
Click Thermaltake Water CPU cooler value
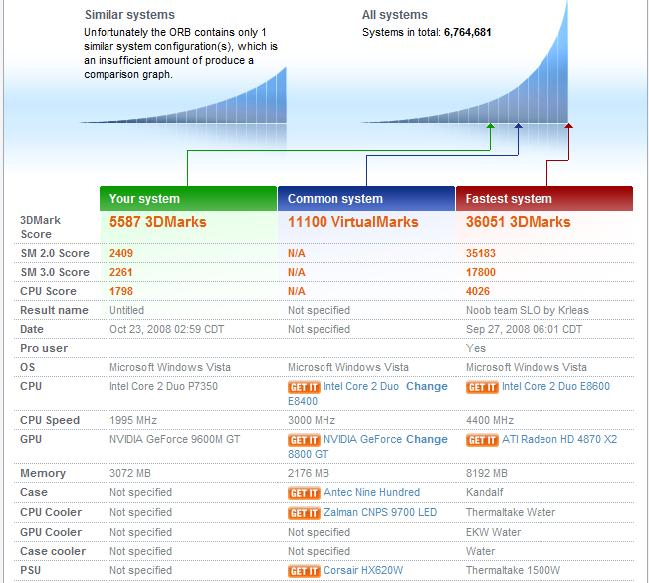pyautogui.click(x=510, y=512)
